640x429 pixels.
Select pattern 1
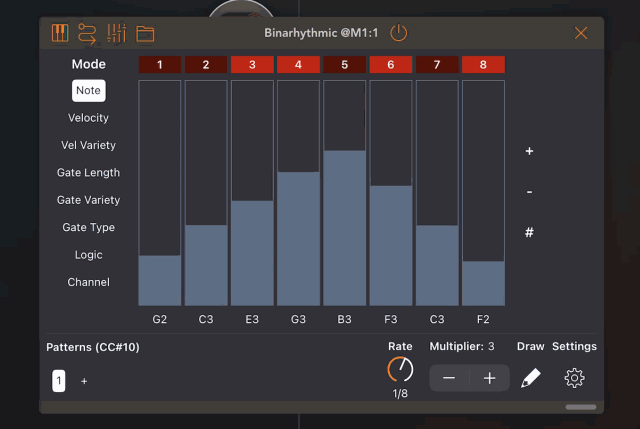pos(58,381)
